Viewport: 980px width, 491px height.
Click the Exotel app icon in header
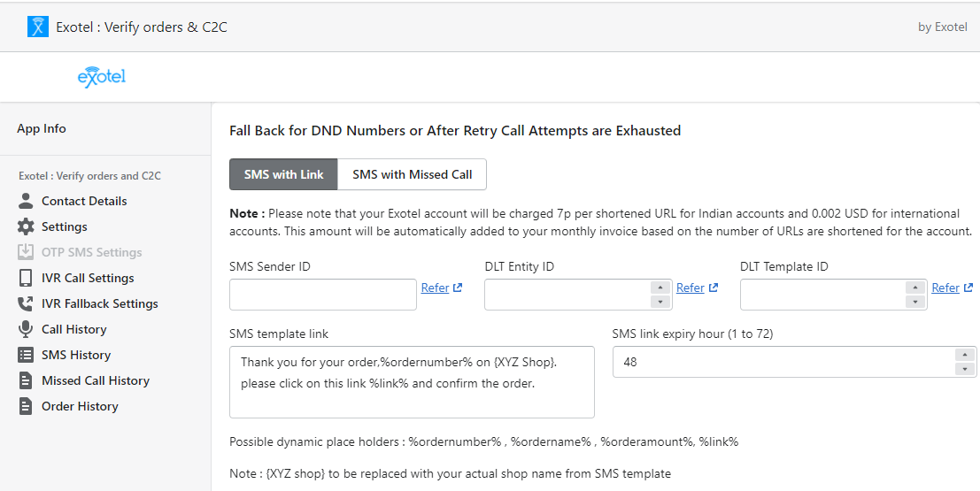(x=37, y=27)
